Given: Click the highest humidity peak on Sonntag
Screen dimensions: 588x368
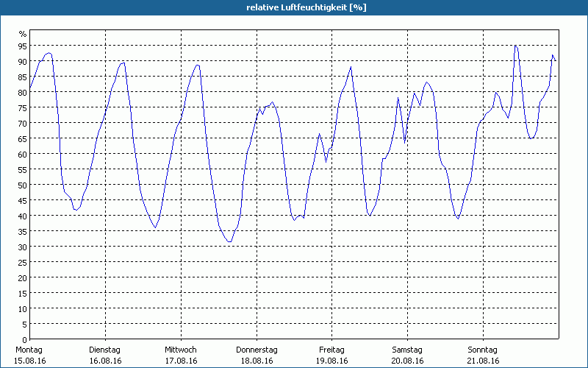Looking at the screenshot, I should [x=515, y=46].
